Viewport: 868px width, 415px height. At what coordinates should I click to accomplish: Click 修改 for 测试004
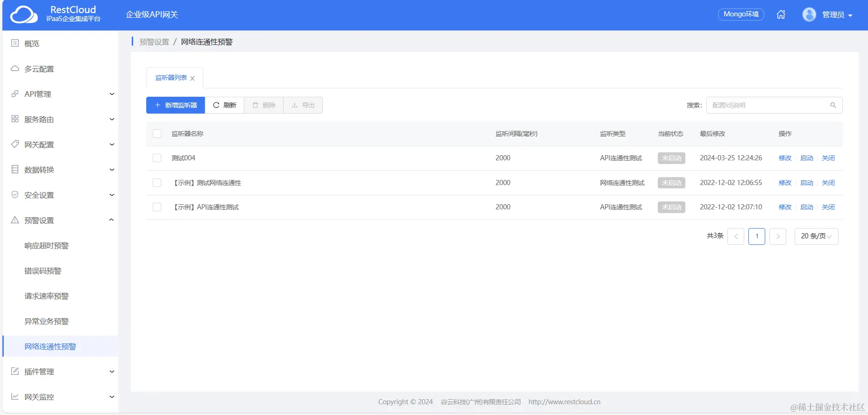coord(785,158)
